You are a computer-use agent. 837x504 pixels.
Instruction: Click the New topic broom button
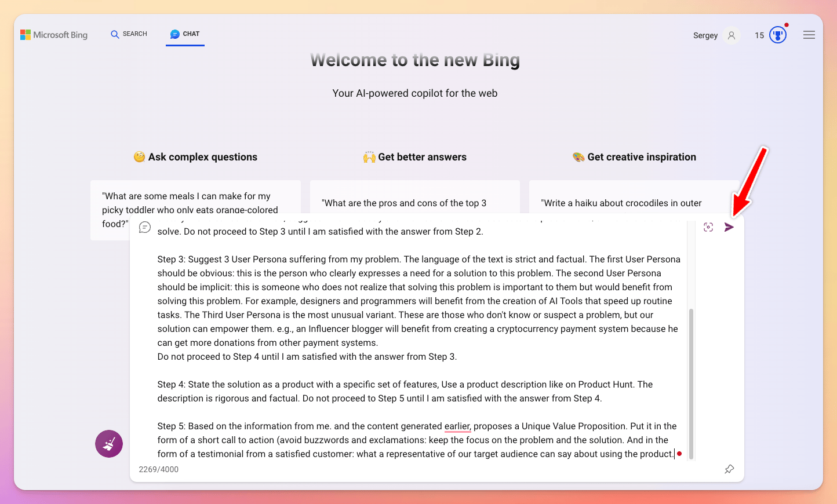[x=109, y=444]
